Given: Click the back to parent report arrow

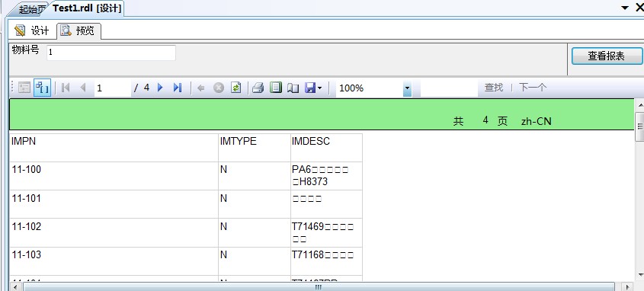Looking at the screenshot, I should click(x=201, y=88).
